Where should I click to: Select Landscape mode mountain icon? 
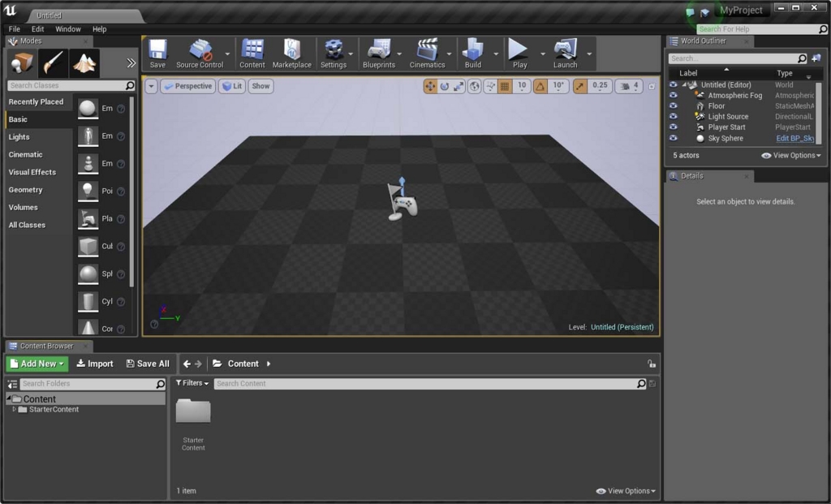pos(84,63)
